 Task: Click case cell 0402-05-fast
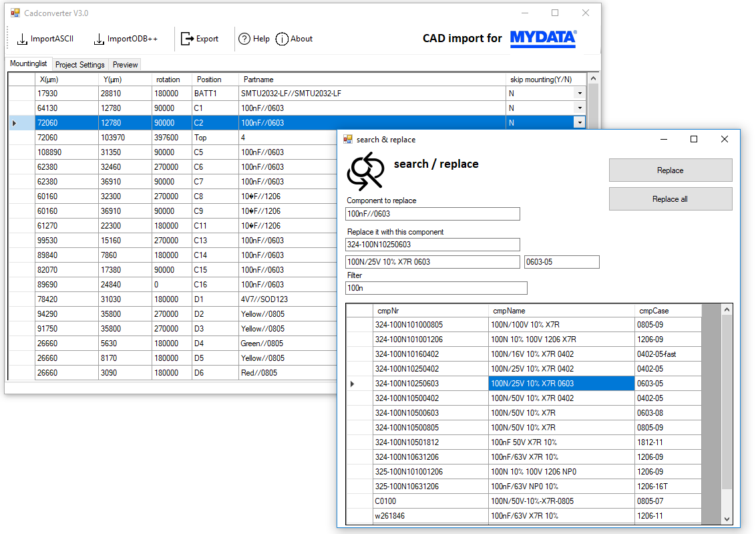(x=669, y=354)
